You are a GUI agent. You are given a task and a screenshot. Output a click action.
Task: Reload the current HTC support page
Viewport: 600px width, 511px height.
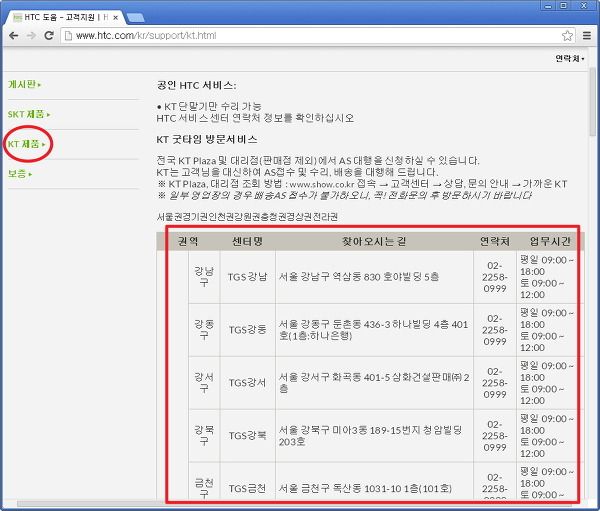click(49, 36)
